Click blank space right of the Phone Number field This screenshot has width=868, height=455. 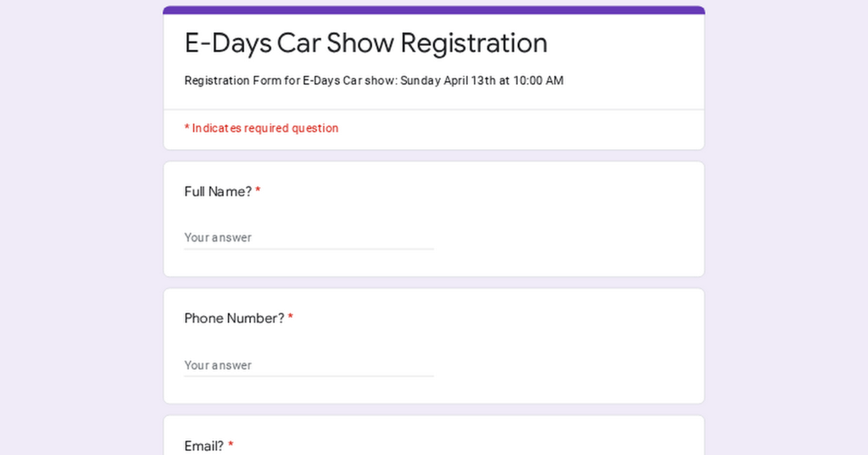(568, 364)
